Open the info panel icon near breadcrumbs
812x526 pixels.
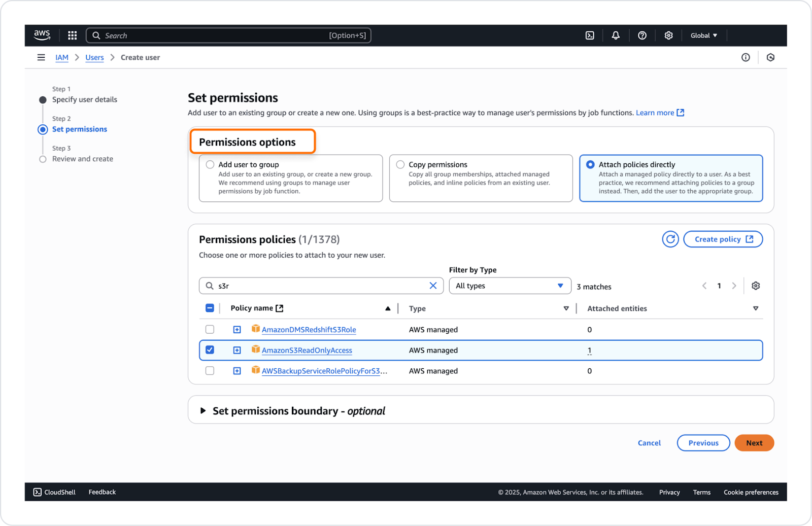(x=746, y=57)
